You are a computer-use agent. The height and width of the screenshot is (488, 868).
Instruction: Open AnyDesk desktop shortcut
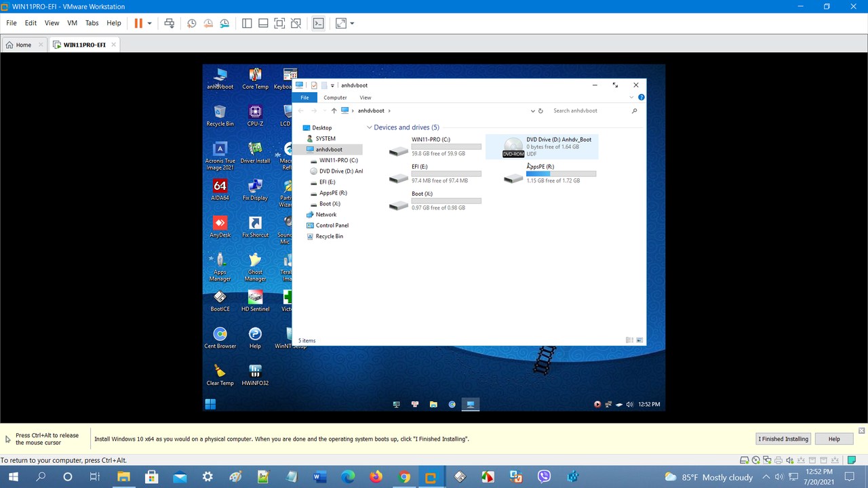(220, 226)
